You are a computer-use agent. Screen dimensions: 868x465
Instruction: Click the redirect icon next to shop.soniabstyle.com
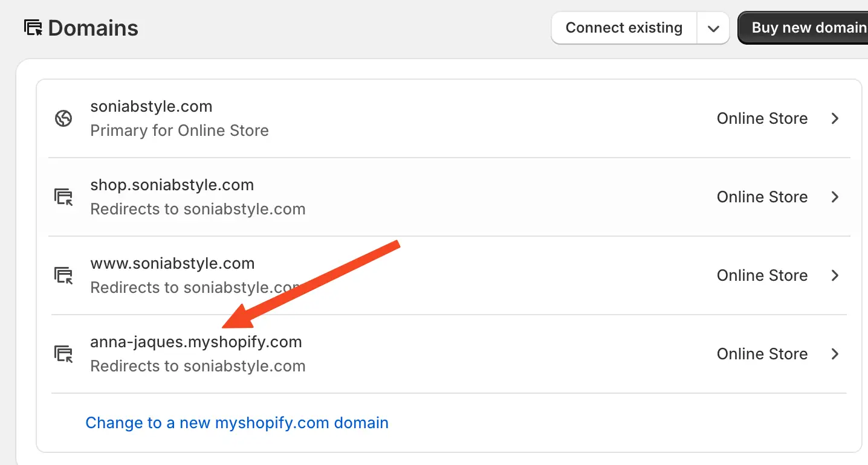point(63,197)
